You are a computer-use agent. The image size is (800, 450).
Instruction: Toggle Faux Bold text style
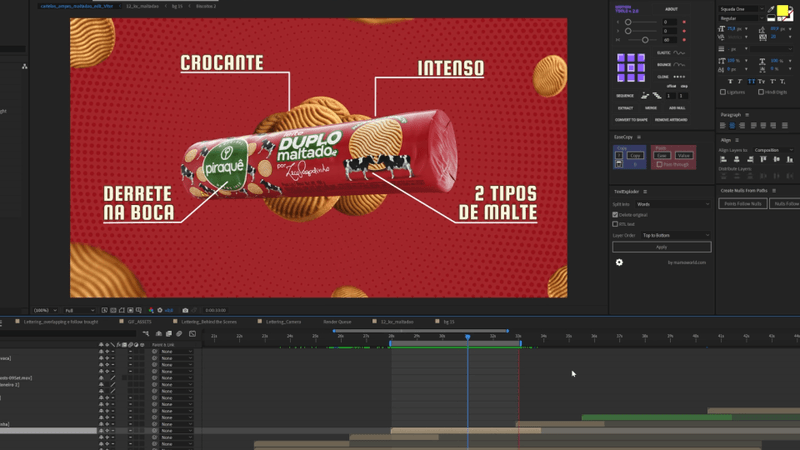730,82
